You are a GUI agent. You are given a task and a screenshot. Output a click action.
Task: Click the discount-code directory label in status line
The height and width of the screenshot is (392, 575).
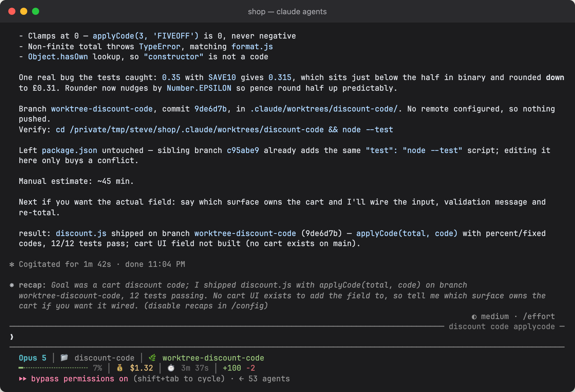pyautogui.click(x=104, y=358)
